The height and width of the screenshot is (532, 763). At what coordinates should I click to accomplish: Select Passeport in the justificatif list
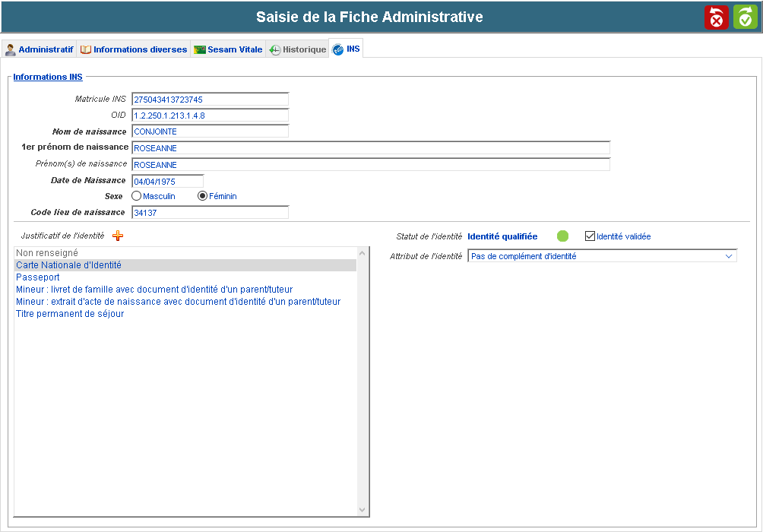point(38,277)
